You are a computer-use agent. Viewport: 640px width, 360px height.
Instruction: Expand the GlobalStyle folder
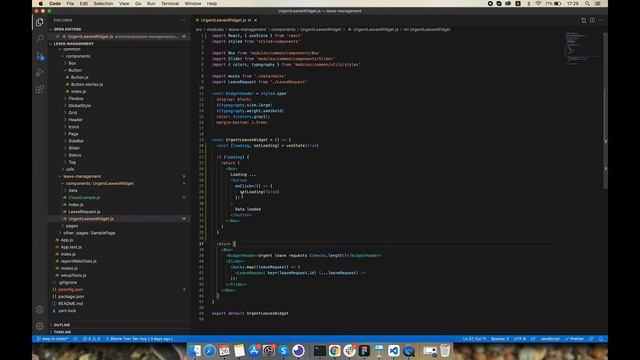click(x=80, y=106)
